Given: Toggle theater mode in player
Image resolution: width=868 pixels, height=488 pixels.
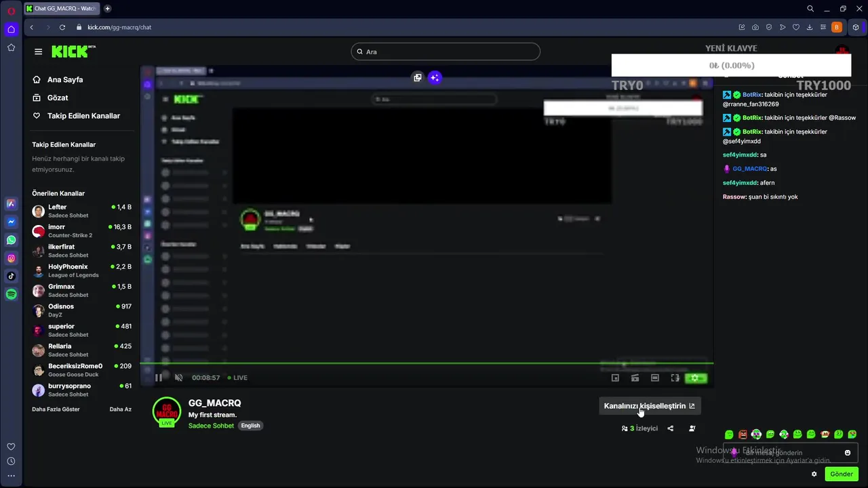Looking at the screenshot, I should pos(654,378).
